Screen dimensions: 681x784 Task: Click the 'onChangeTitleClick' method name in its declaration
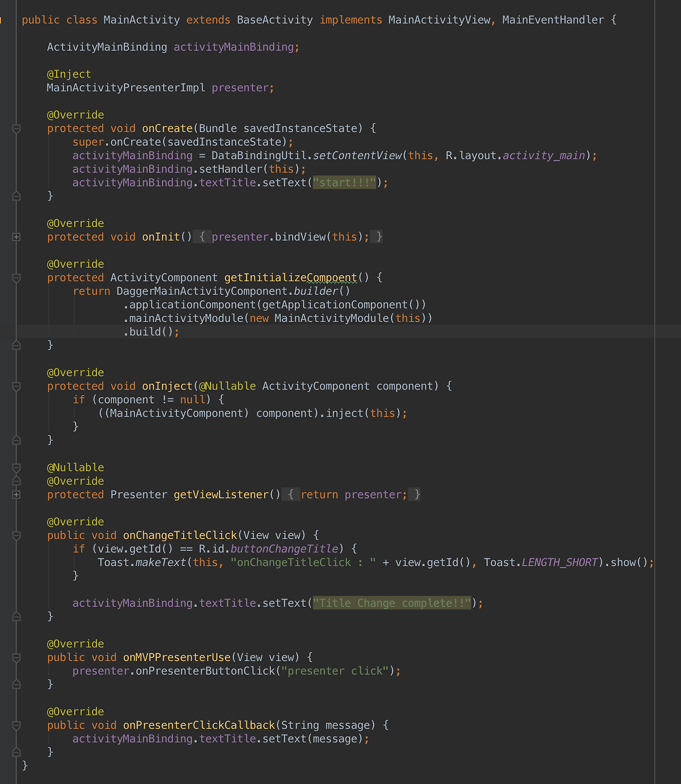(180, 535)
